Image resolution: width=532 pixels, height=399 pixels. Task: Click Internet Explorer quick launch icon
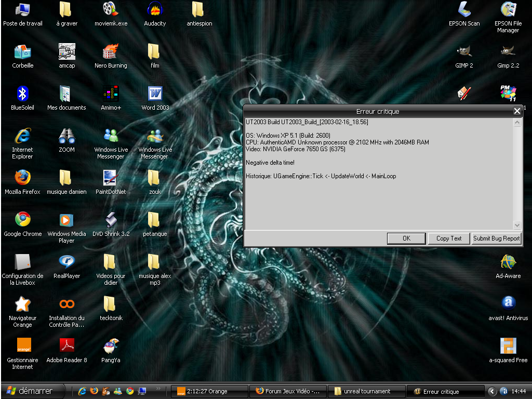[82, 391]
